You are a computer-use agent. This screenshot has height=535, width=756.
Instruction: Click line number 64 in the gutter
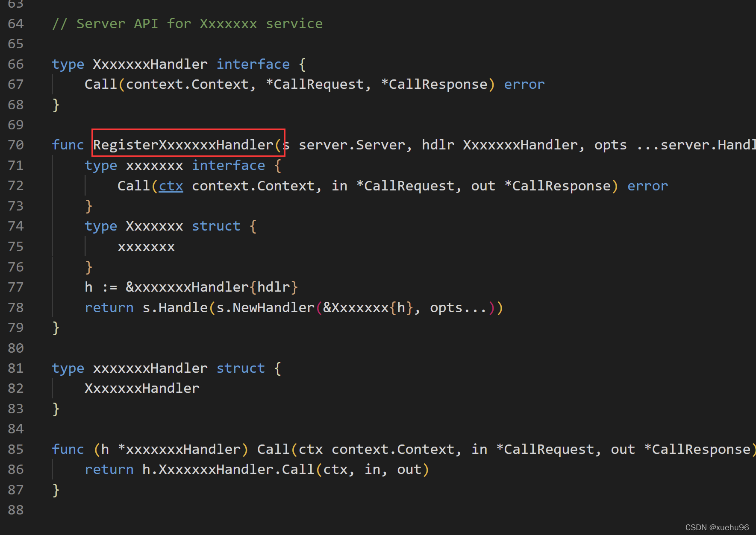point(16,23)
